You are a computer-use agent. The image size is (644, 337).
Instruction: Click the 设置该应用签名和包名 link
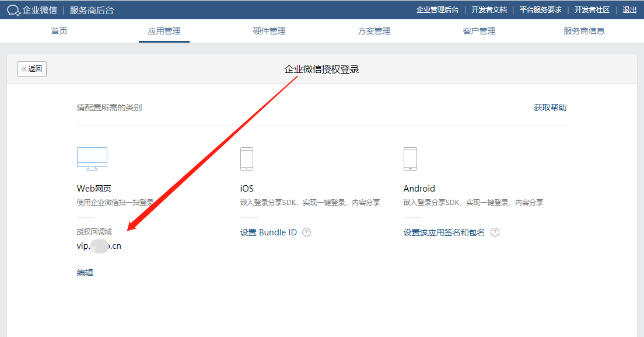(x=444, y=232)
